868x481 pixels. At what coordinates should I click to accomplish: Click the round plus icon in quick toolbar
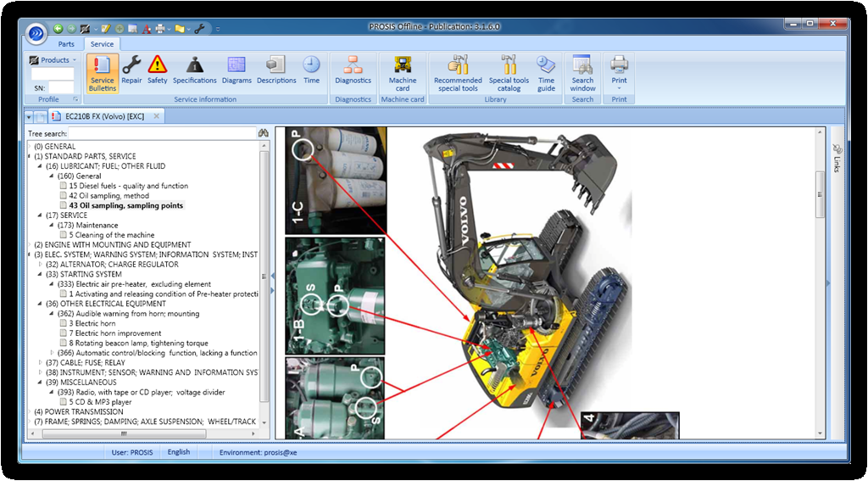[120, 28]
